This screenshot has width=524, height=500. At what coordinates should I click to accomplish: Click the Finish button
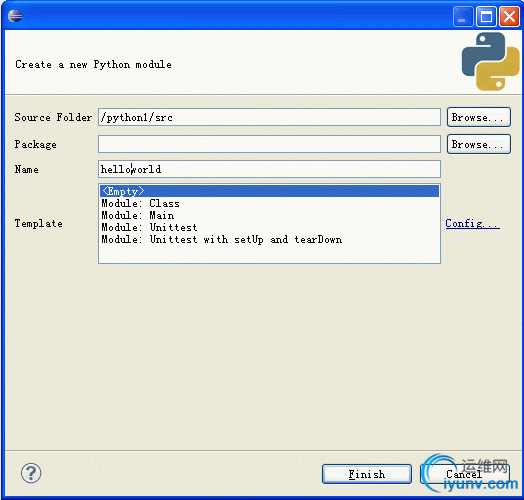coord(367,474)
